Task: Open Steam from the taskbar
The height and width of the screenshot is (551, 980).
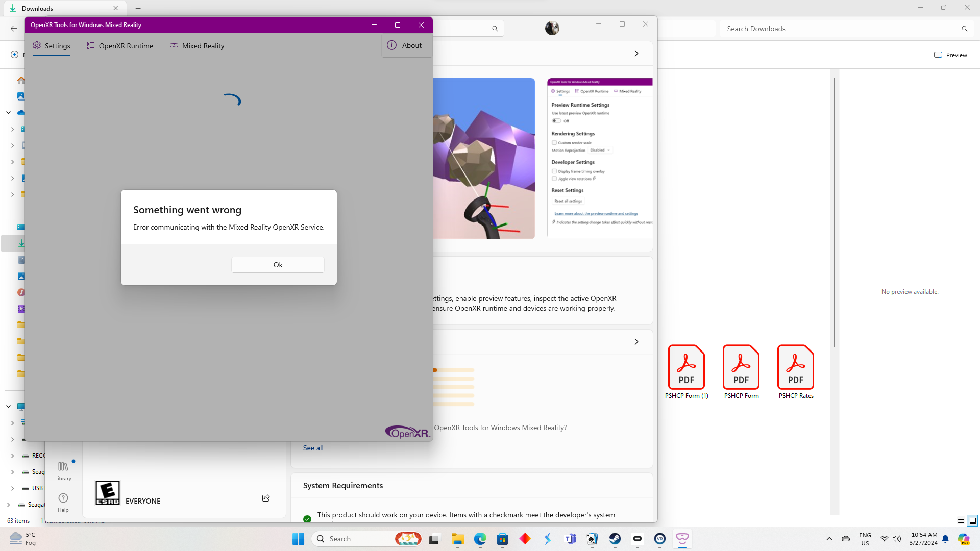Action: (x=615, y=539)
